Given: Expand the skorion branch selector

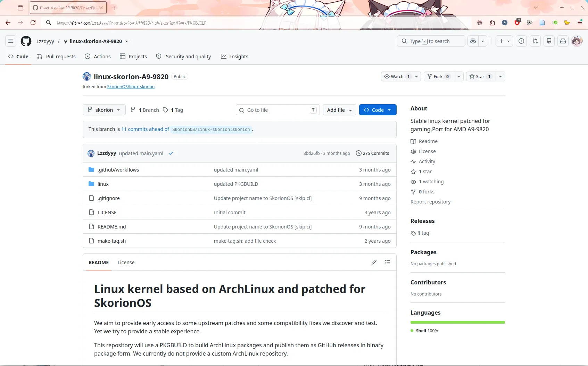Looking at the screenshot, I should (x=104, y=110).
